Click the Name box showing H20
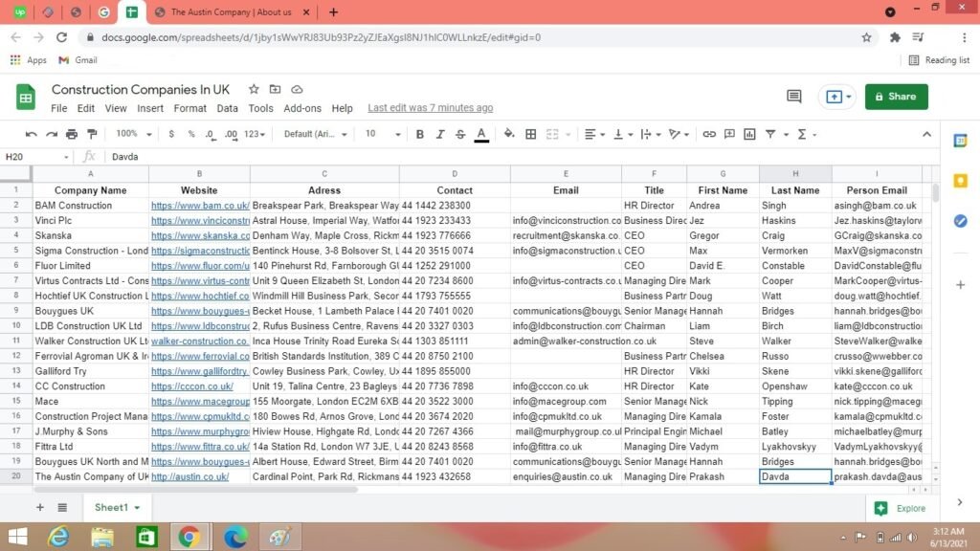The height and width of the screenshot is (551, 980). tap(36, 157)
